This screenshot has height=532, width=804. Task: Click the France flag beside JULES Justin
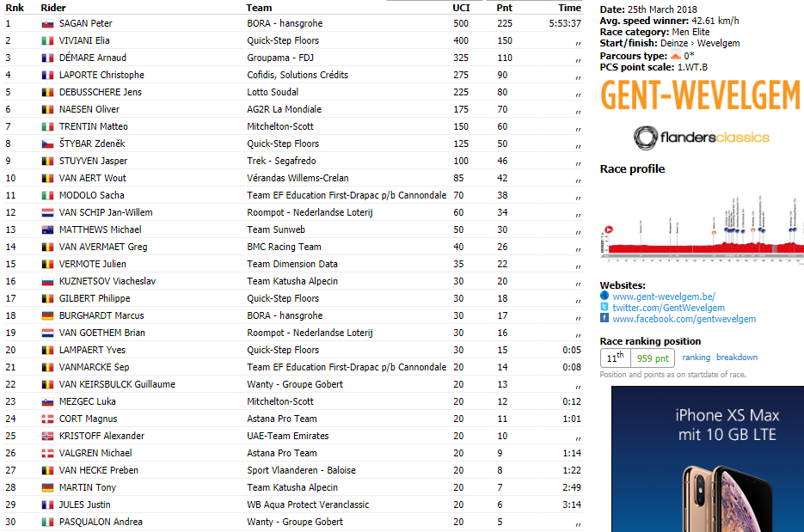[x=47, y=504]
